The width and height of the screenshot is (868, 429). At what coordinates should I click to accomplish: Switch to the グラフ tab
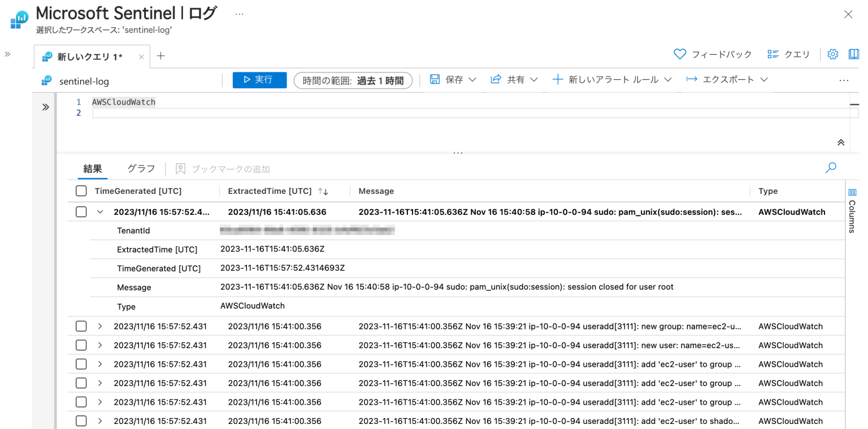(141, 168)
